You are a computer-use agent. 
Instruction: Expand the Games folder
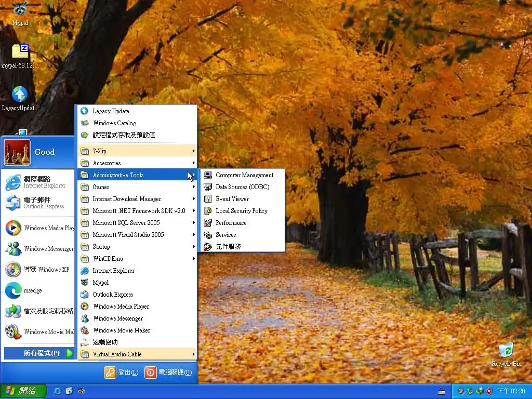(137, 187)
